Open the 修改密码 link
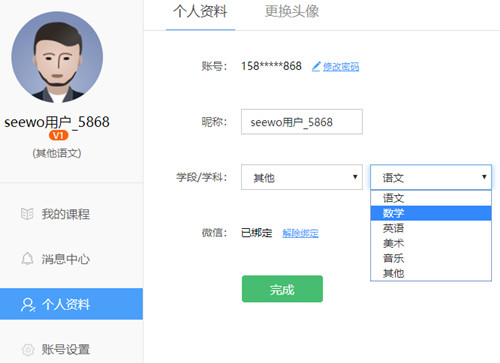The width and height of the screenshot is (500, 363). point(341,67)
